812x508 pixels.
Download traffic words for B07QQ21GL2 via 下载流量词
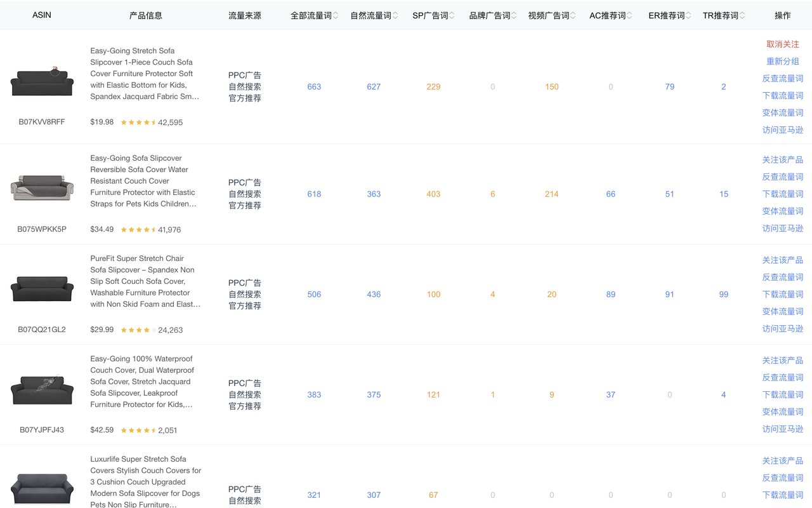pos(782,294)
